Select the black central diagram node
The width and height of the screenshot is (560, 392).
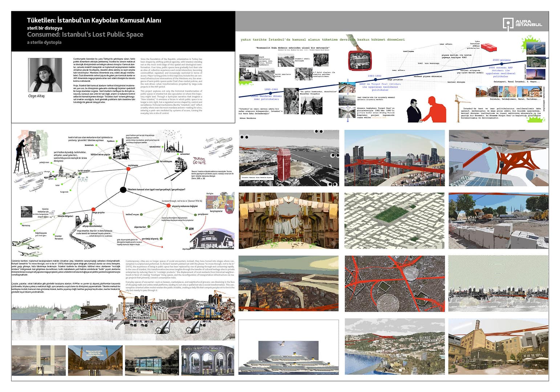pyautogui.click(x=123, y=190)
